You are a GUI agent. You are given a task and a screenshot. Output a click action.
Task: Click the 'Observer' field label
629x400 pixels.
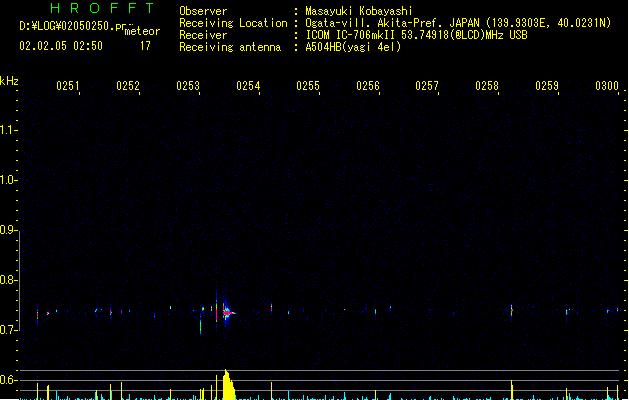pyautogui.click(x=203, y=11)
